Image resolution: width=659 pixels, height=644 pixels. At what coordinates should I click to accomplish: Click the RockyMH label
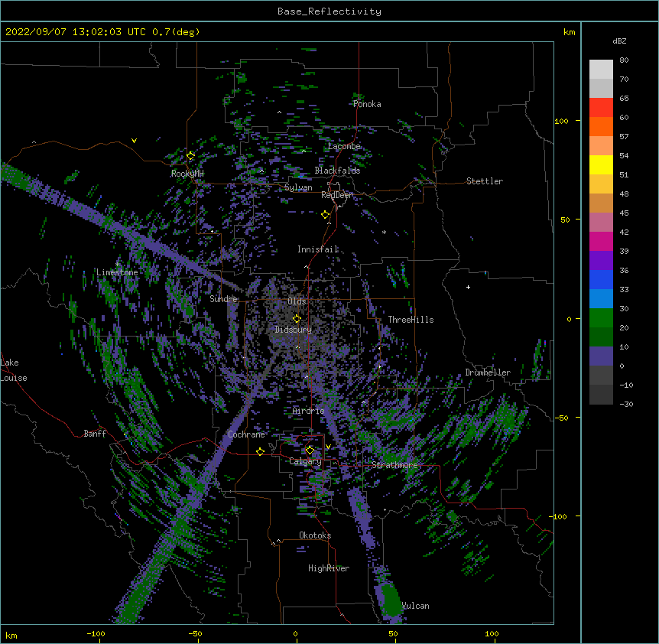pyautogui.click(x=187, y=174)
